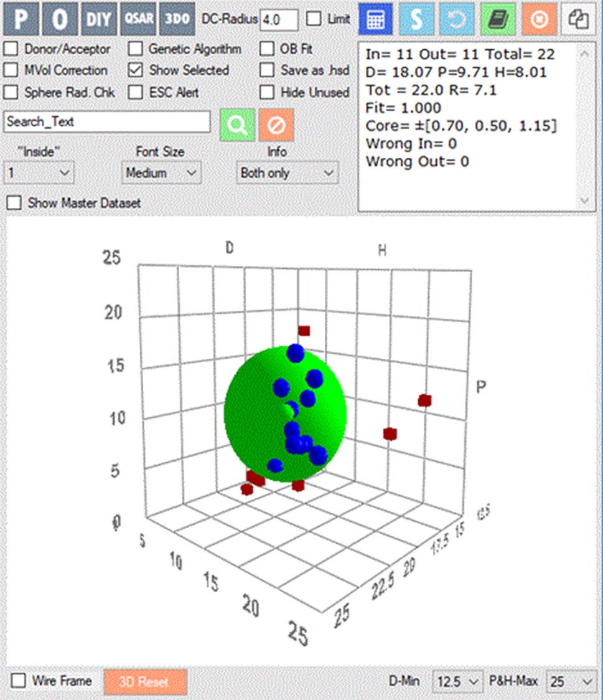The image size is (603, 700).
Task: Click the Search_Text input field
Action: tap(107, 122)
